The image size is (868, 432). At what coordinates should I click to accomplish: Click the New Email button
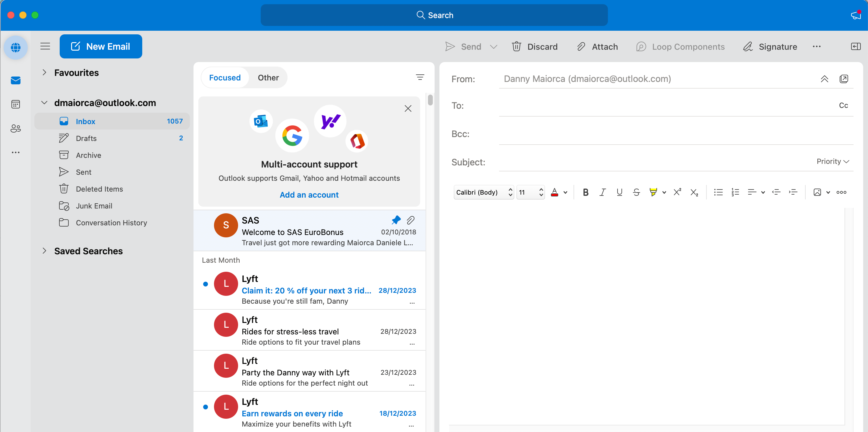pyautogui.click(x=101, y=46)
